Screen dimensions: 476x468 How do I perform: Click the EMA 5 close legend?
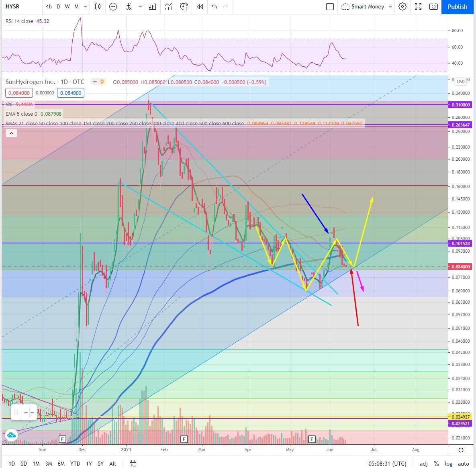click(33, 114)
